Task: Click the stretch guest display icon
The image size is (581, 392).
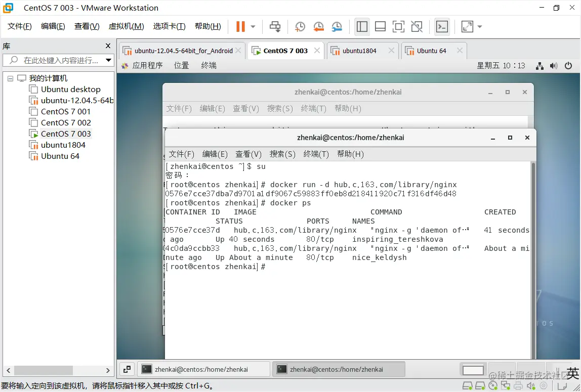Action: tap(467, 26)
